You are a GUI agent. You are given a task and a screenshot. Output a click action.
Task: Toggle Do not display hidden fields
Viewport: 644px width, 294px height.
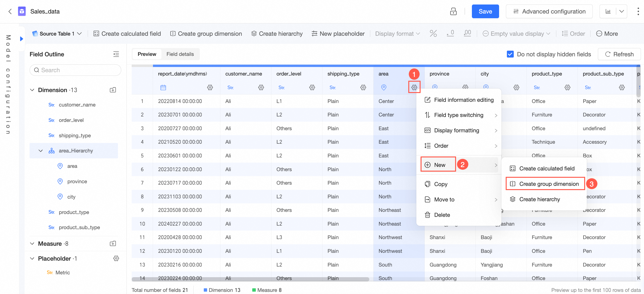click(510, 54)
